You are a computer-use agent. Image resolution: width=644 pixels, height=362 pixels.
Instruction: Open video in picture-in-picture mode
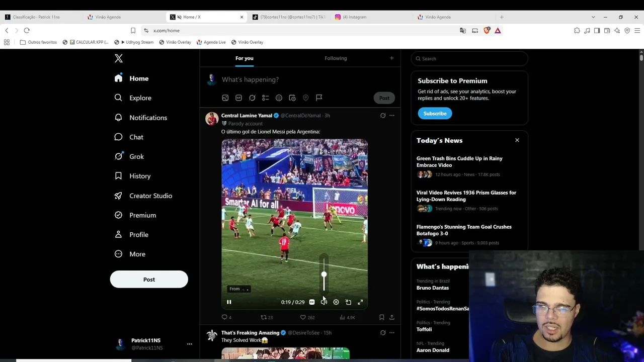pos(348,302)
